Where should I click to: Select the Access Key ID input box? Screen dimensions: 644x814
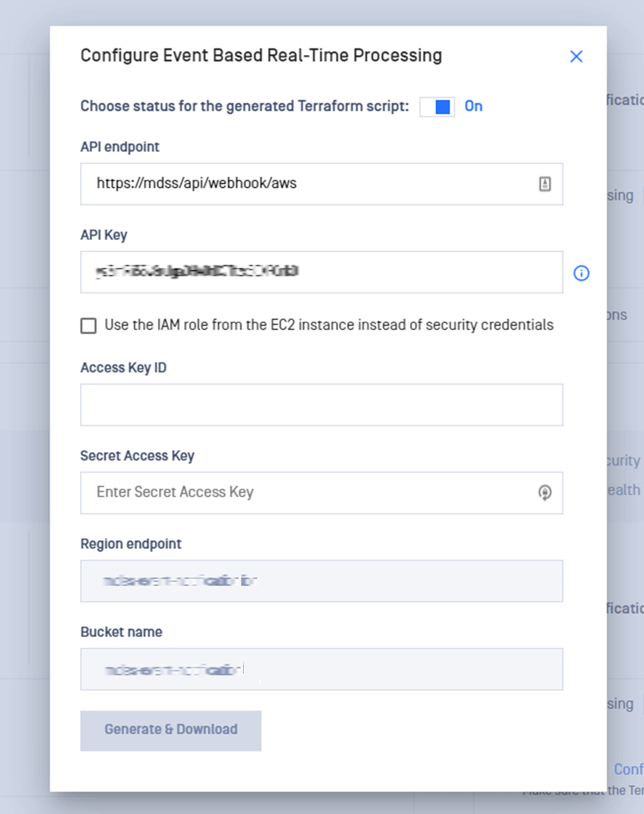point(322,404)
